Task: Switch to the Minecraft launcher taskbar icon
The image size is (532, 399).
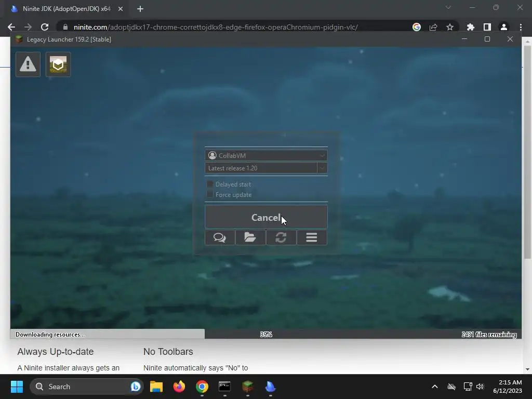Action: (x=248, y=387)
